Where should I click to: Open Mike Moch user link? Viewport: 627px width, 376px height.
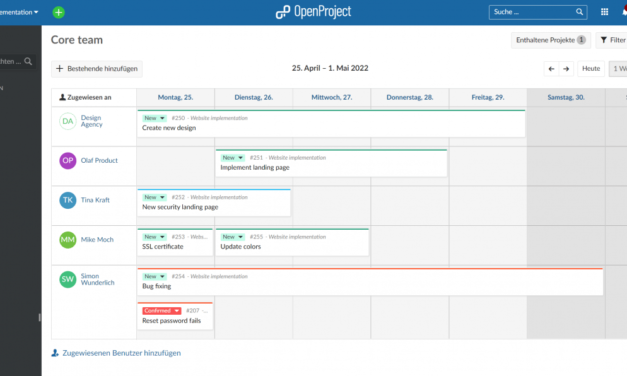click(97, 240)
